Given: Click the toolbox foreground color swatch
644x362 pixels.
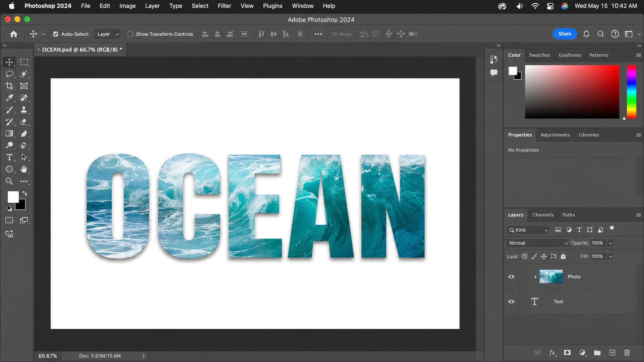Looking at the screenshot, I should [x=13, y=197].
